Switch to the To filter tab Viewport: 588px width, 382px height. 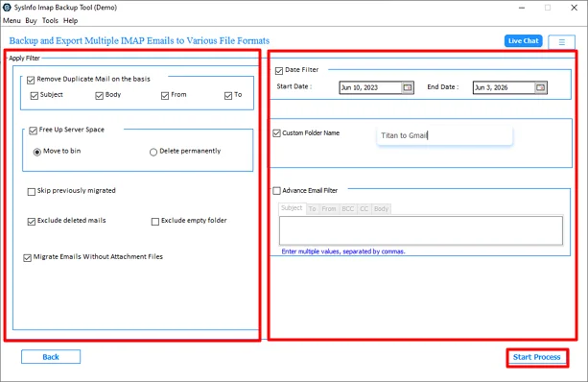(x=313, y=208)
